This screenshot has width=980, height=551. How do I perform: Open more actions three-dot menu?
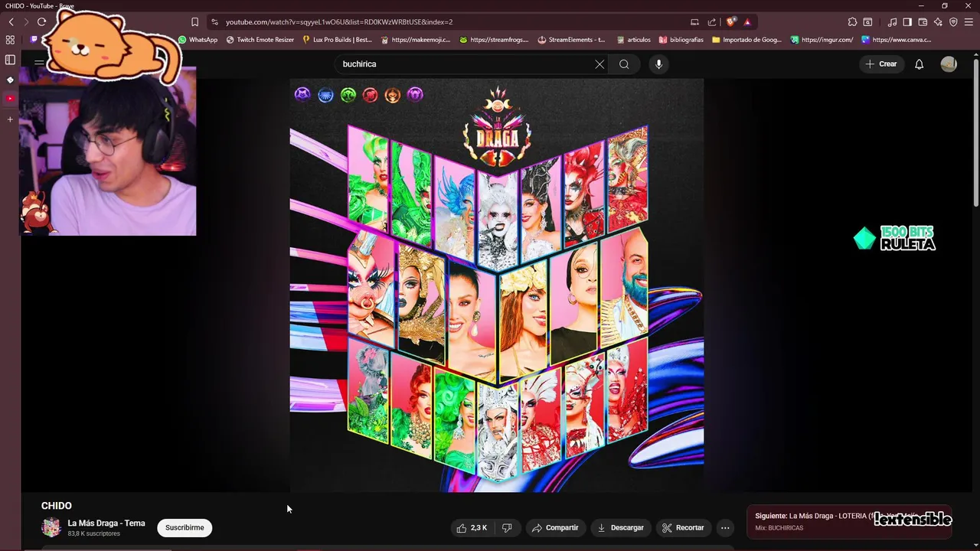point(725,527)
